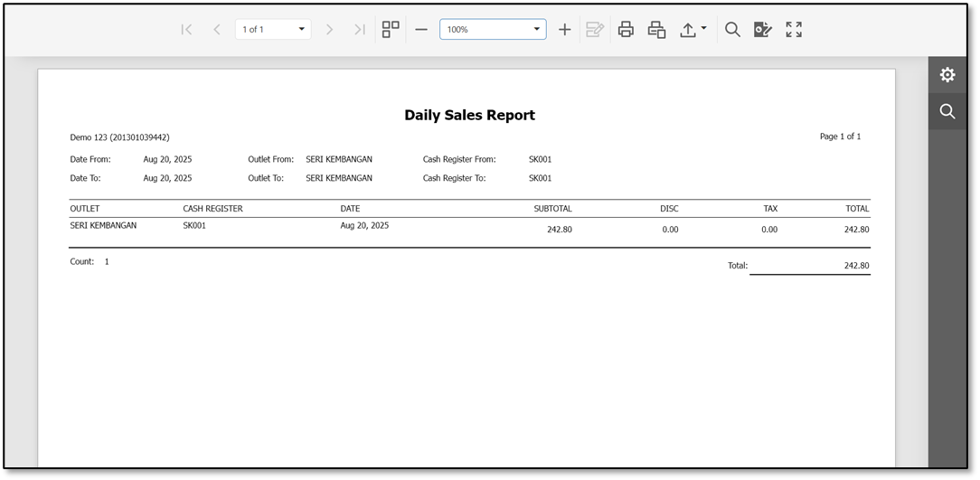The height and width of the screenshot is (480, 980).
Task: Open the sidebar search panel
Action: [947, 112]
